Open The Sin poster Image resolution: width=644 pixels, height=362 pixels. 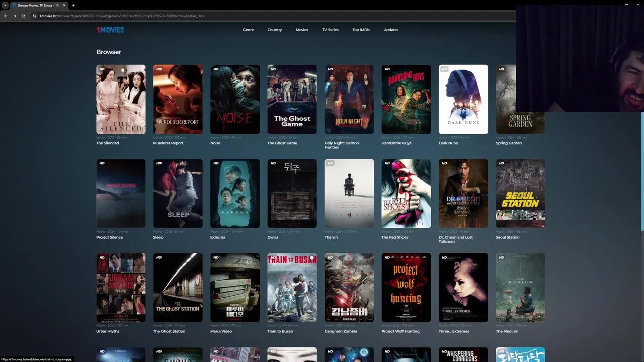pos(349,194)
